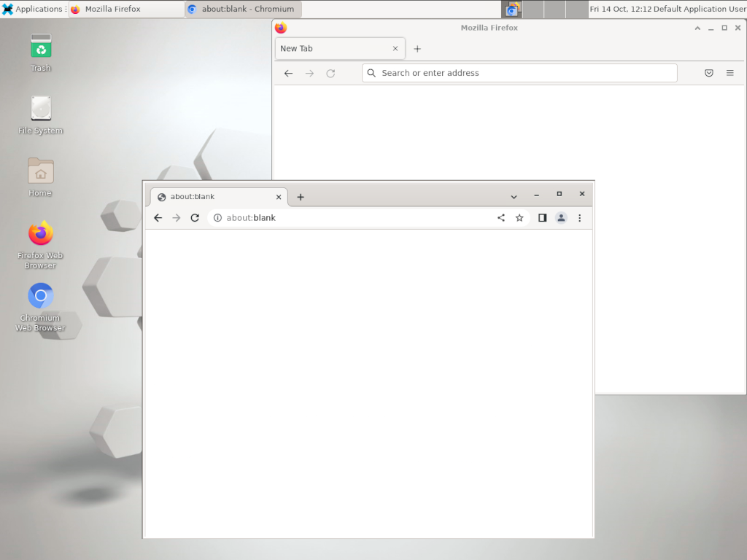This screenshot has width=747, height=560.
Task: Select the File System desktop icon
Action: (x=41, y=114)
